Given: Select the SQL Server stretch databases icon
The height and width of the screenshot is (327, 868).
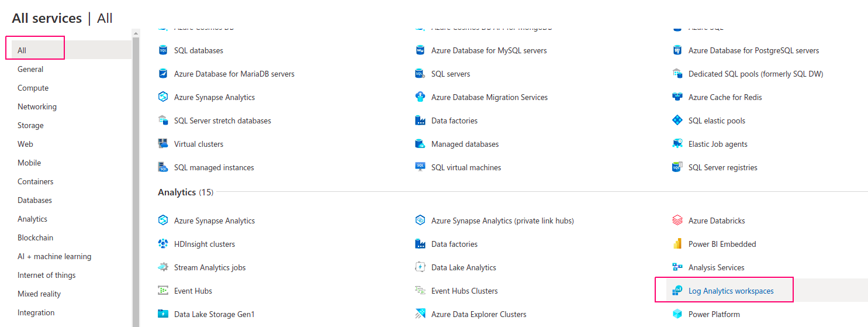Looking at the screenshot, I should [x=163, y=121].
